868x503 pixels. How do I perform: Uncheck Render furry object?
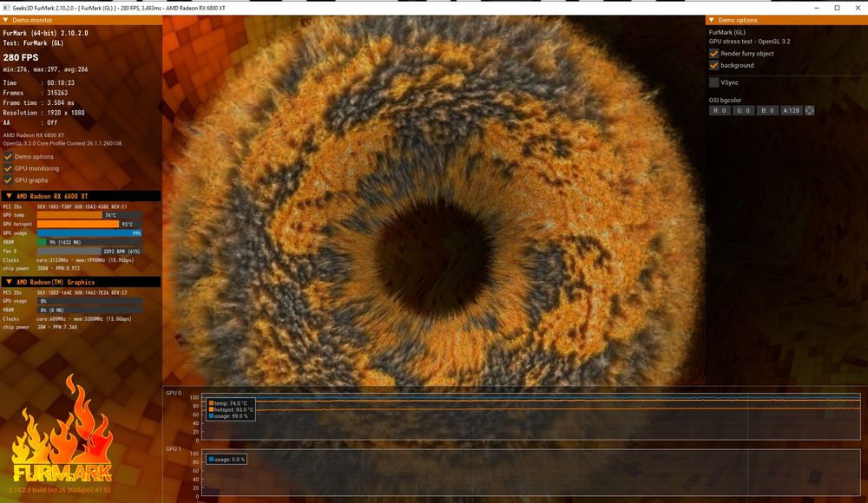point(714,54)
